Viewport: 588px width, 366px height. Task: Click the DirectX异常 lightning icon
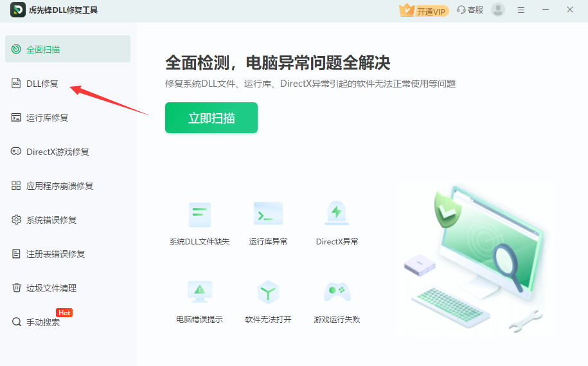point(337,213)
